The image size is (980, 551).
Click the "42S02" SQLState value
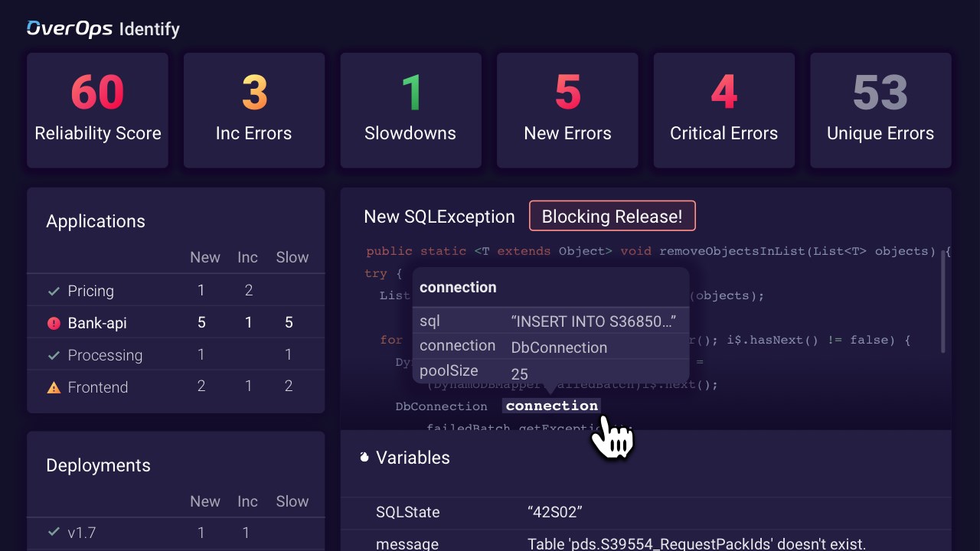tap(555, 513)
